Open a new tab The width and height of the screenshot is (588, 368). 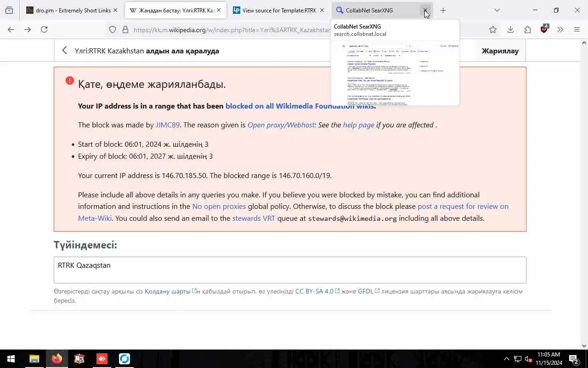[443, 10]
